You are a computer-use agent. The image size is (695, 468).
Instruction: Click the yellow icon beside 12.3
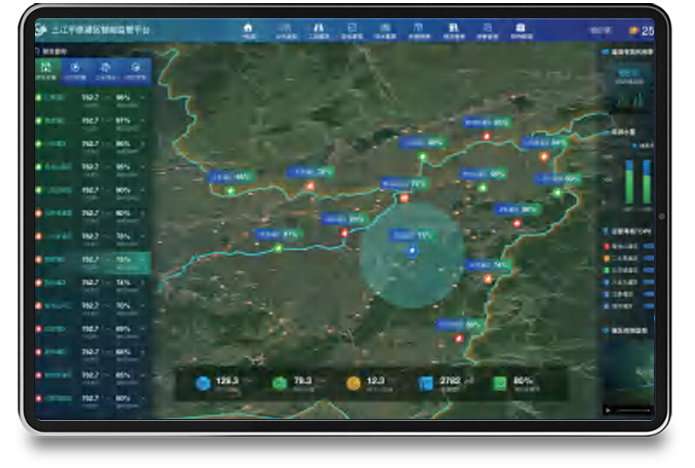(353, 383)
